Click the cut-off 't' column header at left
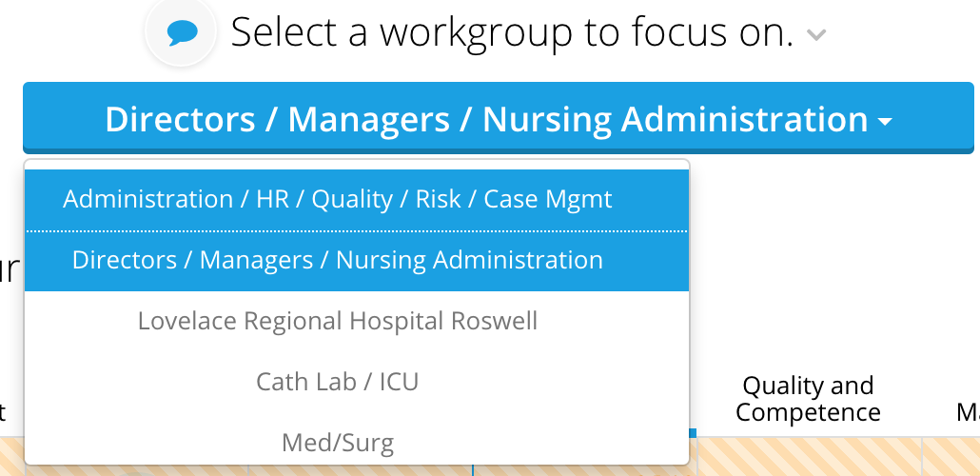980x476 pixels. (x=3, y=413)
